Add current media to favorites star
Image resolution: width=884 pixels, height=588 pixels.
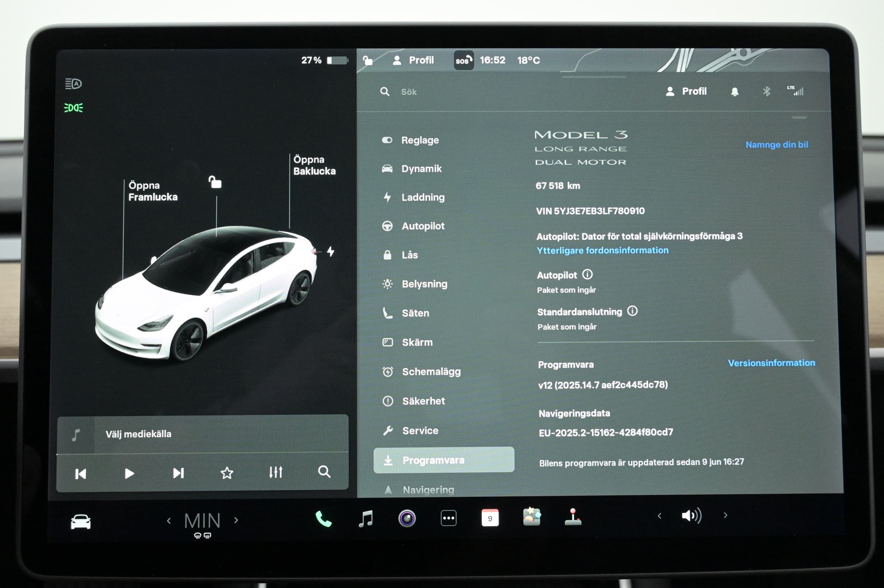pyautogui.click(x=227, y=473)
